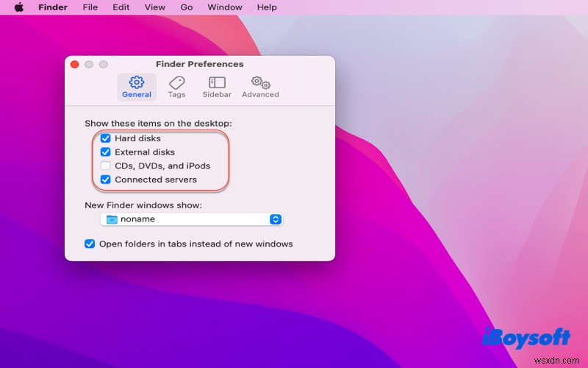This screenshot has width=588, height=368.
Task: Open the View menu
Action: [155, 7]
